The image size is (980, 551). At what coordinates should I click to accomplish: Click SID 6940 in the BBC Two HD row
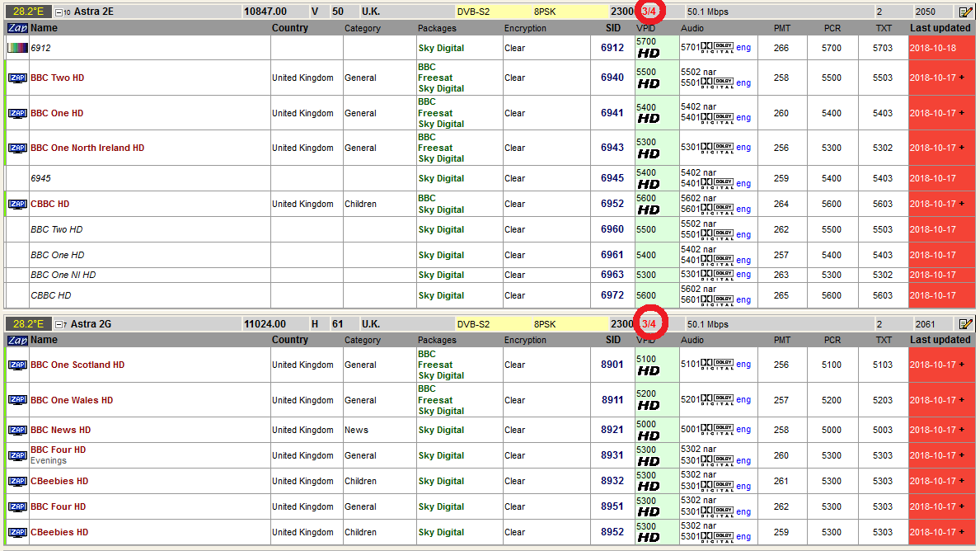[612, 78]
